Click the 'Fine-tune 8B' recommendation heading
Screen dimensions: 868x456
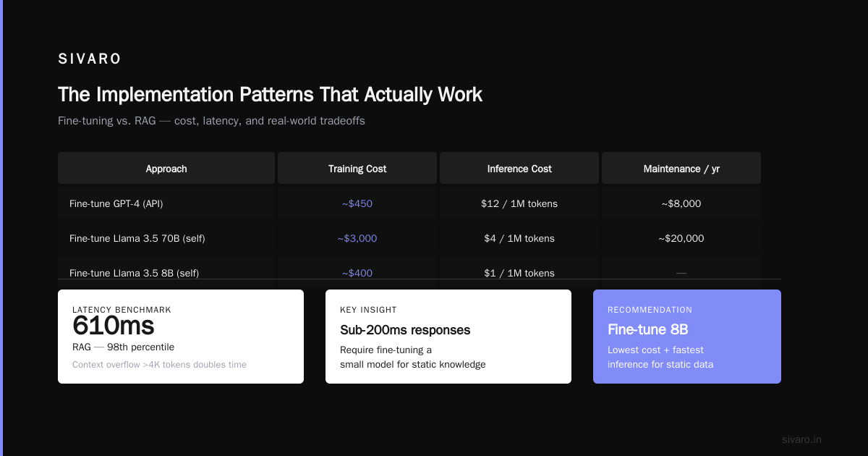(648, 330)
